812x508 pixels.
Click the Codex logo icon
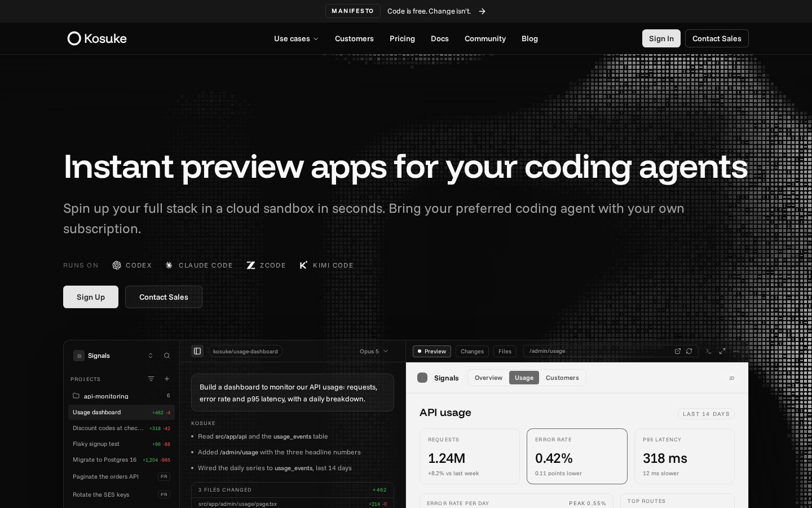point(117,265)
